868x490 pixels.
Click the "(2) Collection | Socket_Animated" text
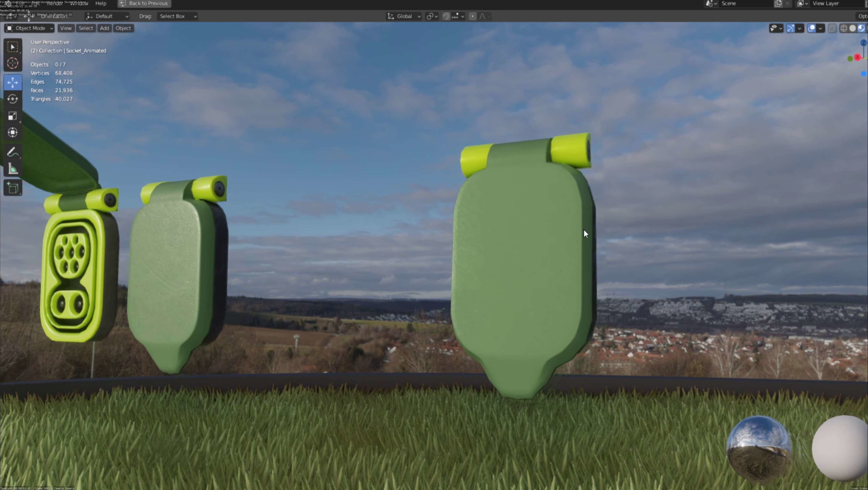[68, 51]
